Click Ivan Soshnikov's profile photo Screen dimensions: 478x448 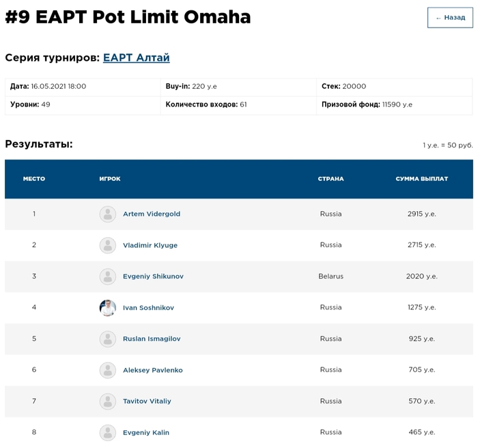pyautogui.click(x=108, y=308)
